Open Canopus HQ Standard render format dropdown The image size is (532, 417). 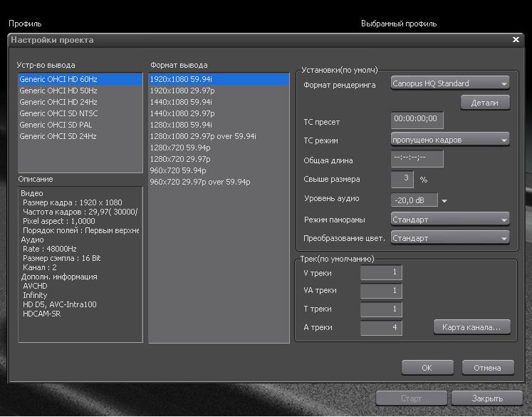coord(450,84)
